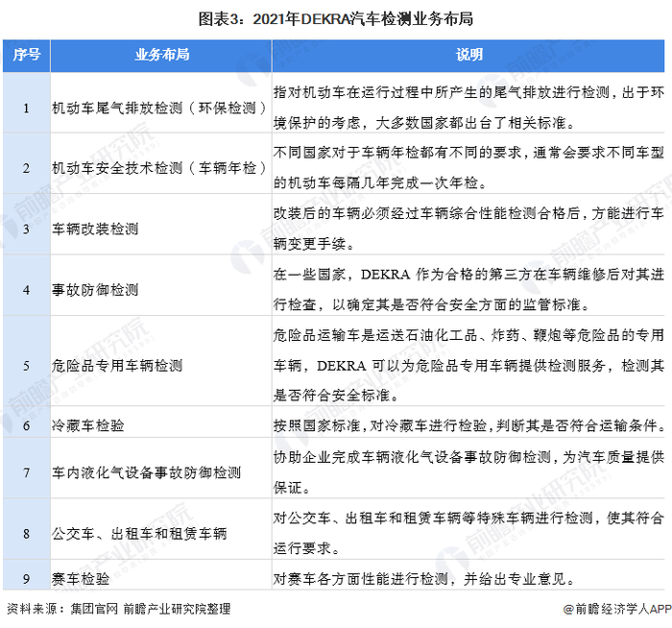Image resolution: width=672 pixels, height=628 pixels.
Task: Click the chart title 图表3：2021年DEKRA汽车检测业务布局
Action: click(336, 19)
